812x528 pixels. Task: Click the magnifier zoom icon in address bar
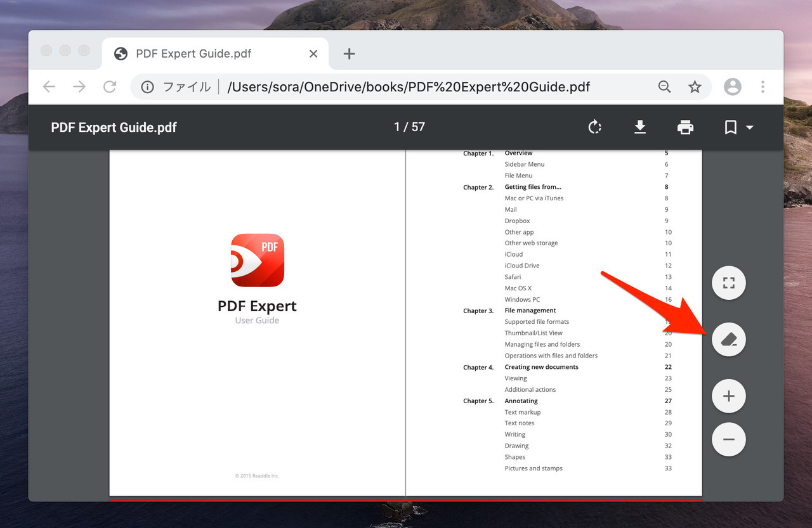click(x=664, y=87)
